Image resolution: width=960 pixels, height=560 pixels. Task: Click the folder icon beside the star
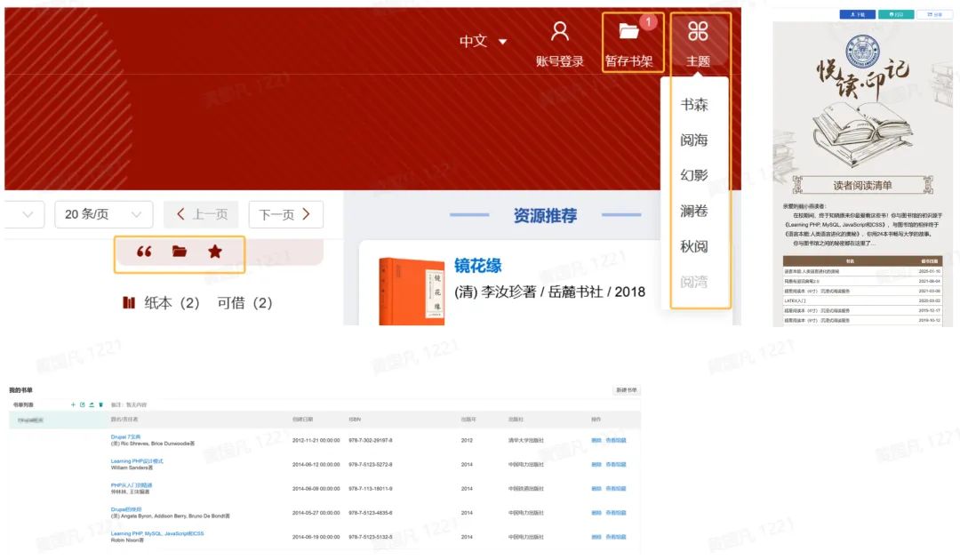180,252
